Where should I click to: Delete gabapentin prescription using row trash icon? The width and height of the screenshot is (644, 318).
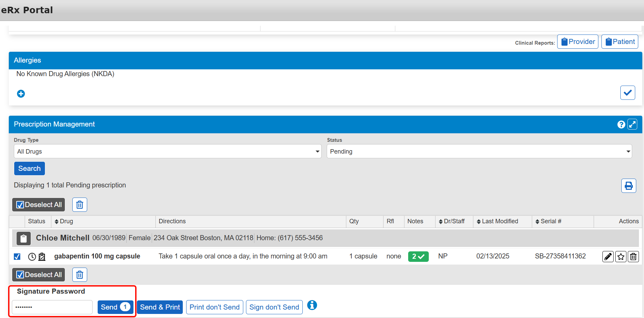[x=633, y=257]
